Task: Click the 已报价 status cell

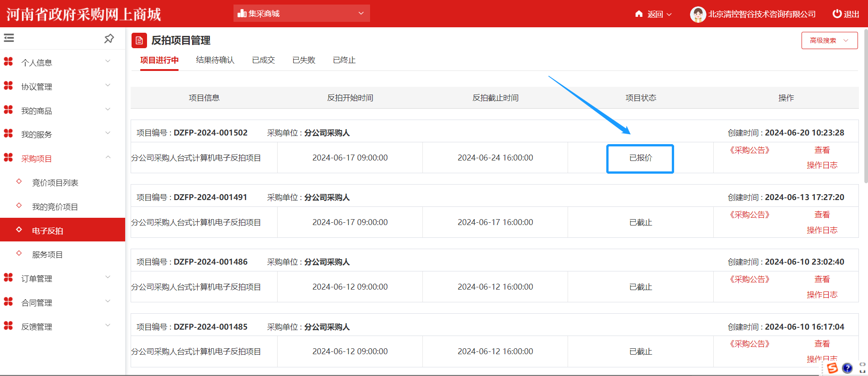Action: pyautogui.click(x=640, y=158)
